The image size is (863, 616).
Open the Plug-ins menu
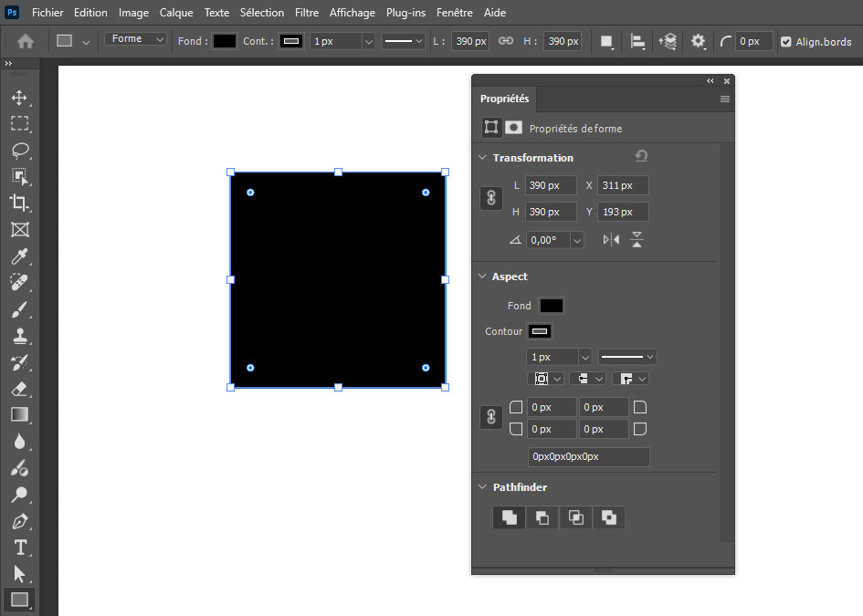point(405,13)
